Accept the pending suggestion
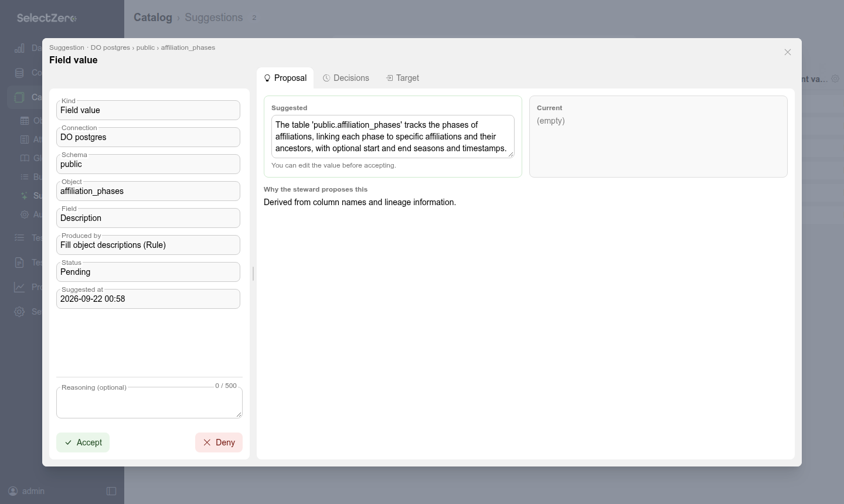This screenshot has width=844, height=504. (x=83, y=442)
